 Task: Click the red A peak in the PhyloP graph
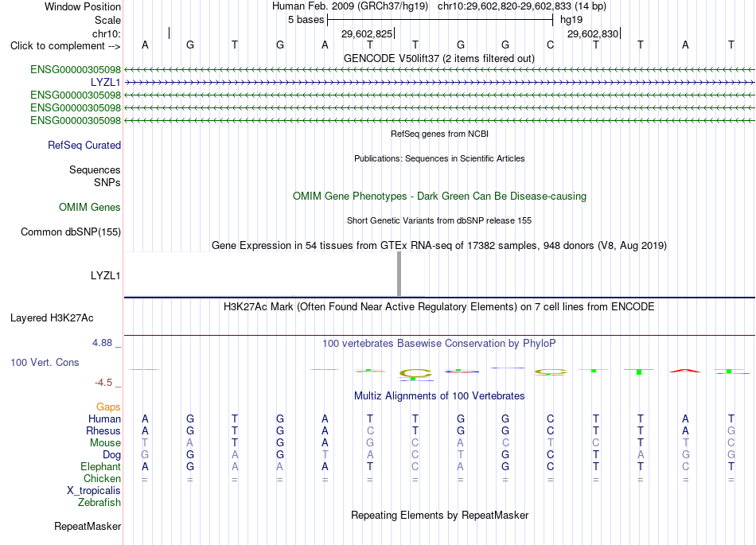click(x=685, y=371)
